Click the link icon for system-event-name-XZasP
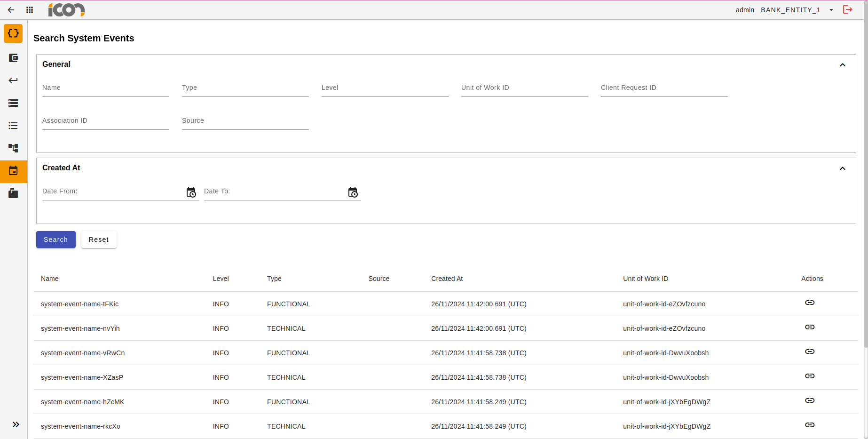Screen dimensions: 868x439 point(810,376)
